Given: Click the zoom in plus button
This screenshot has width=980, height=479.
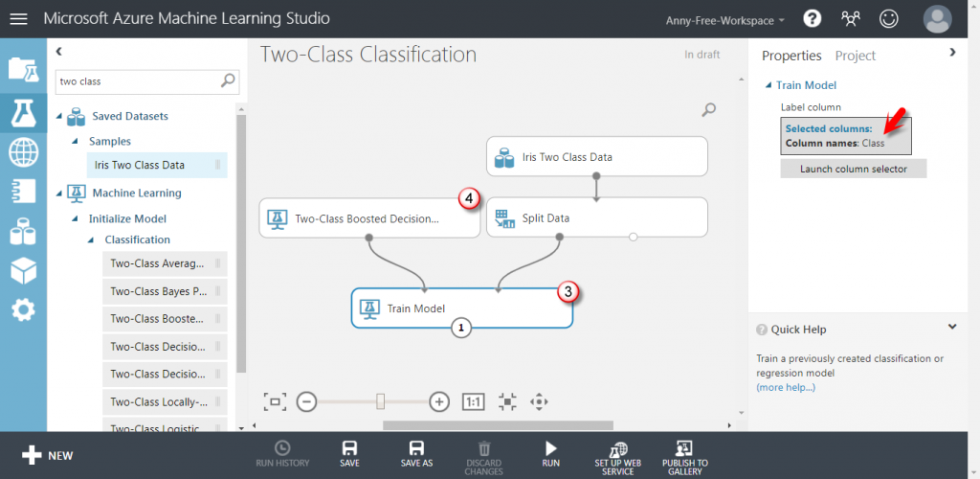Looking at the screenshot, I should point(440,401).
